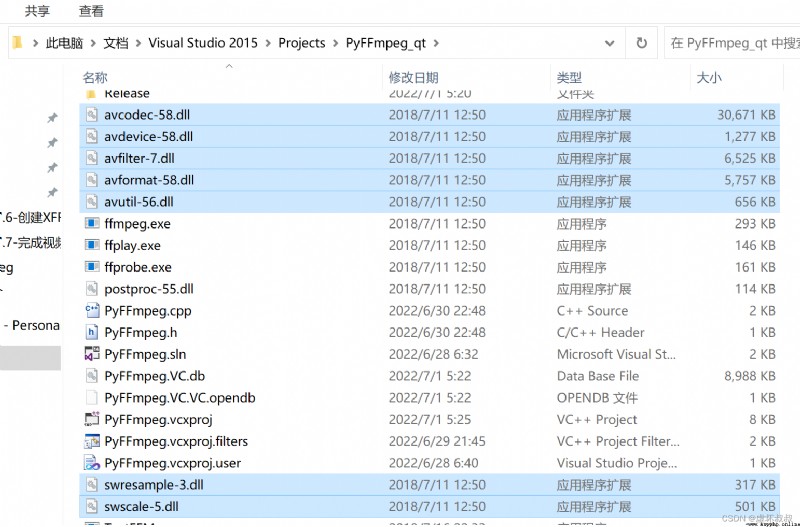
Task: Click avcodec-58.dll file name
Action: pyautogui.click(x=147, y=115)
